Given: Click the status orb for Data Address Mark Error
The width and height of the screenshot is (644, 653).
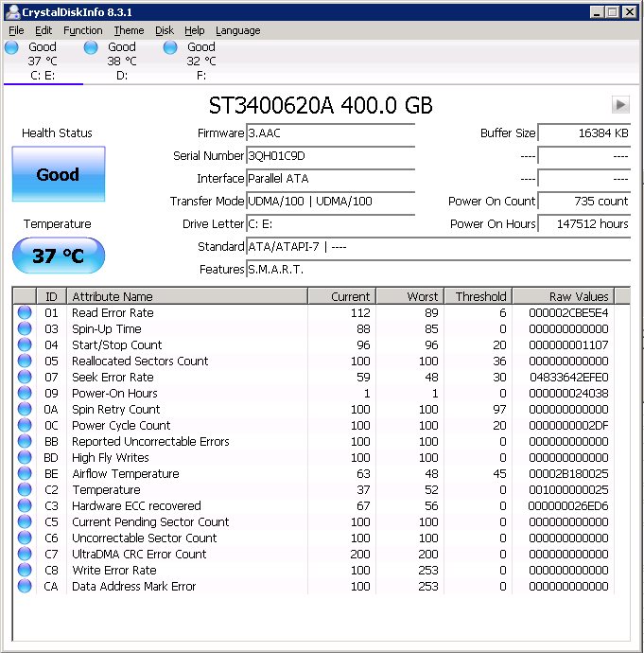Looking at the screenshot, I should [25, 586].
